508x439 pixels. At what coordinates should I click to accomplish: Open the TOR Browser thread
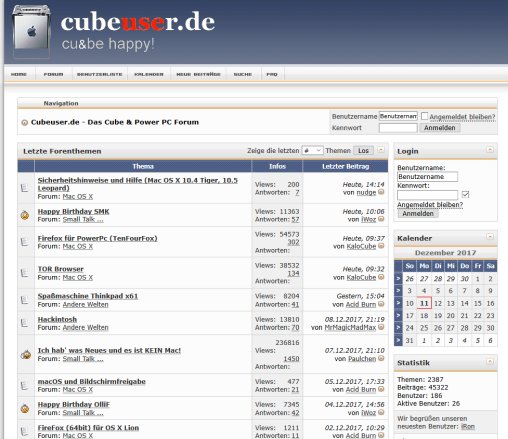point(61,269)
